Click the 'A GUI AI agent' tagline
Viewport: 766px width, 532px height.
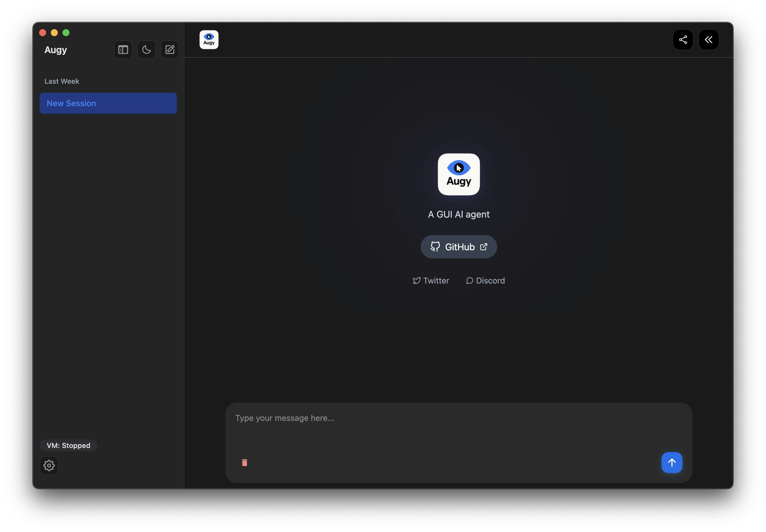(x=458, y=214)
